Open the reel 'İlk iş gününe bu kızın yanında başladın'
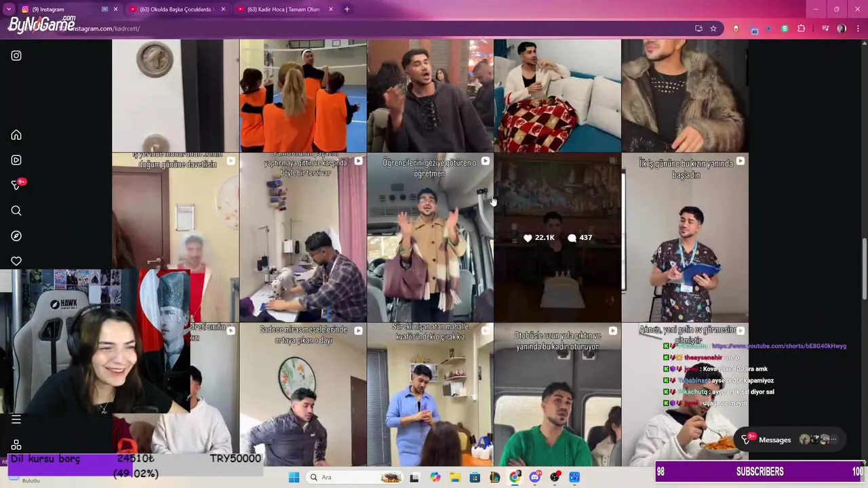 684,237
